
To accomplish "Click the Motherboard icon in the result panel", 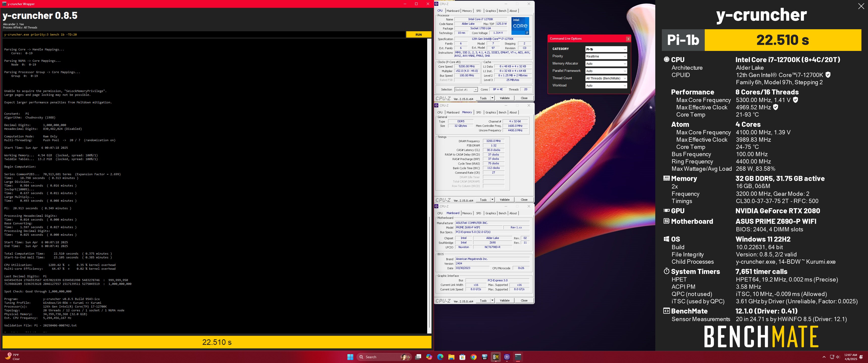I will [x=666, y=221].
